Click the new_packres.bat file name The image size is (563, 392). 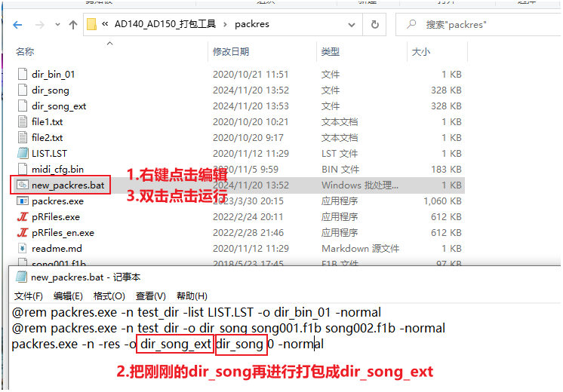(68, 185)
